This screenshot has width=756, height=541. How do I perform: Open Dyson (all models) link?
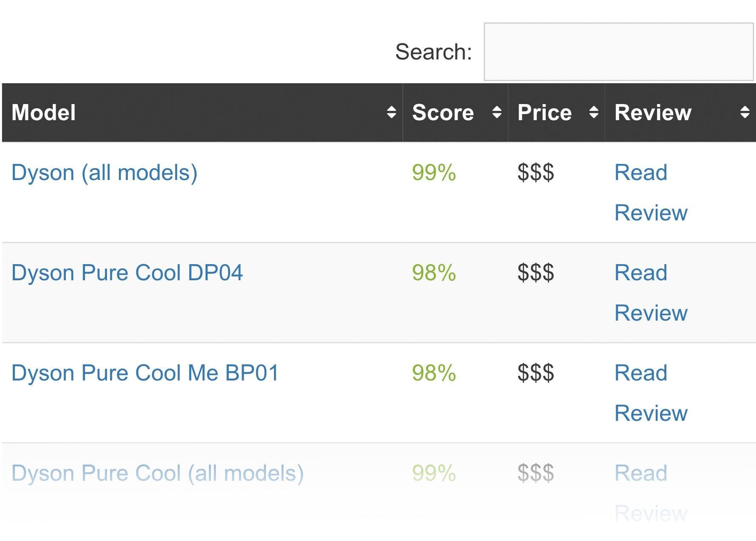(104, 173)
